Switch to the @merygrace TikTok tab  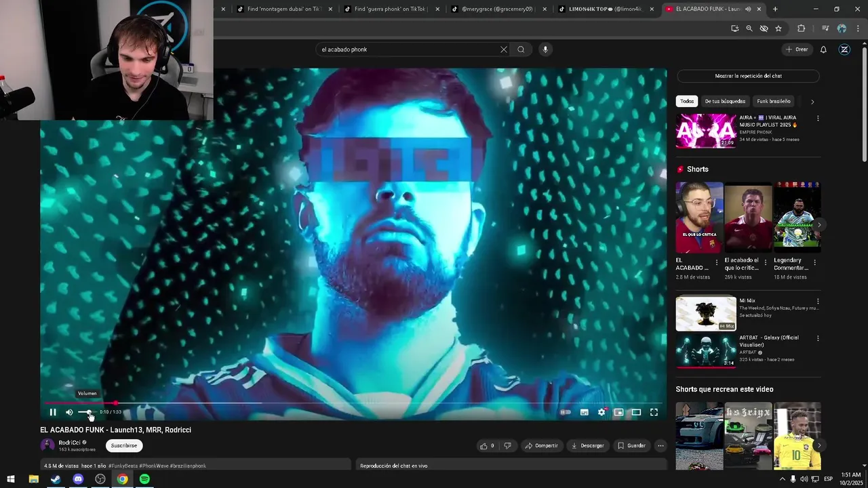point(497,9)
